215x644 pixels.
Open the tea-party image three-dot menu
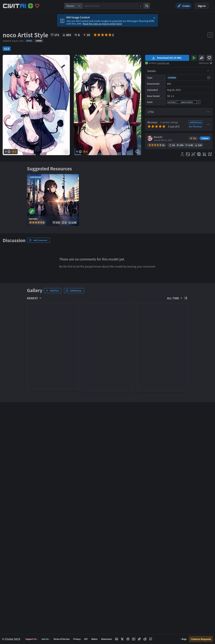click(138, 58)
